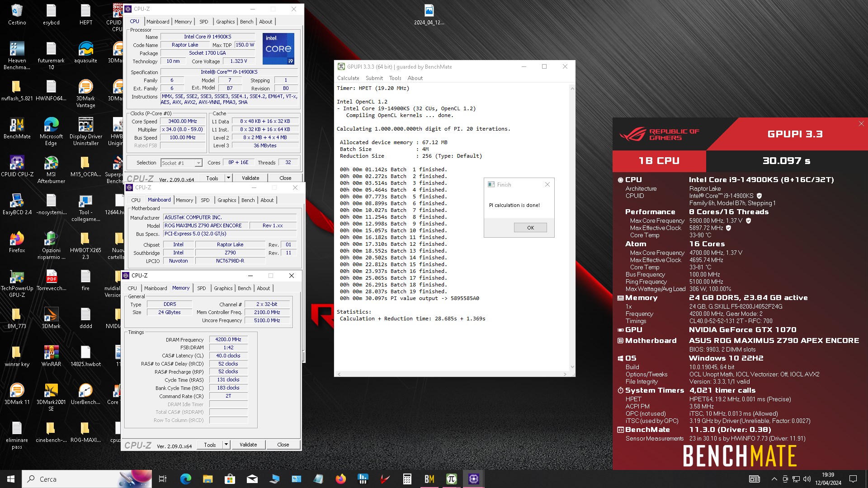The width and height of the screenshot is (868, 488).
Task: Click OK in the Finish dialog
Action: pyautogui.click(x=530, y=228)
